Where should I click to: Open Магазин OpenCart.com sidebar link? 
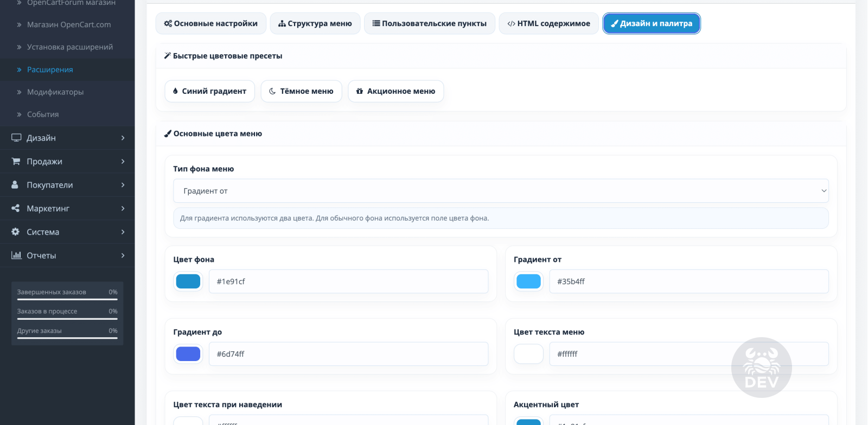[x=69, y=24]
